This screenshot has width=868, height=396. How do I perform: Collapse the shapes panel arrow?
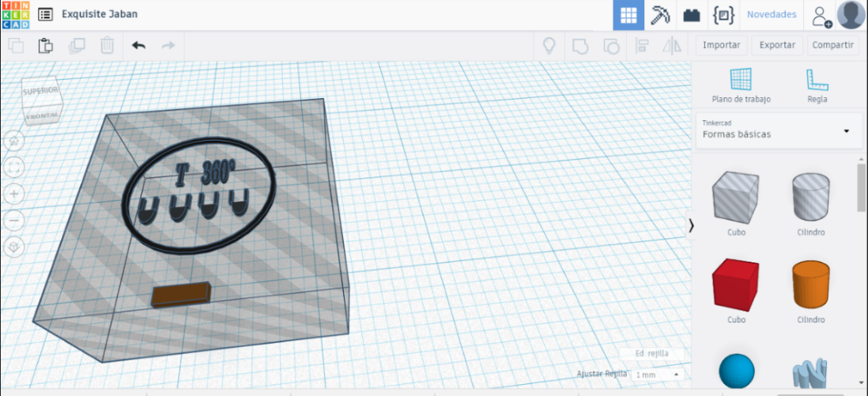690,224
